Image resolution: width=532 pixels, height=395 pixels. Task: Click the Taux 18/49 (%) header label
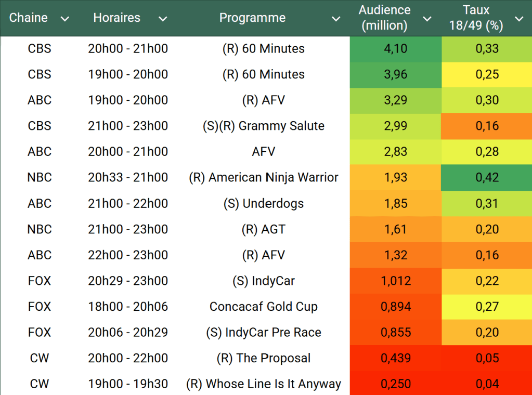click(x=476, y=18)
